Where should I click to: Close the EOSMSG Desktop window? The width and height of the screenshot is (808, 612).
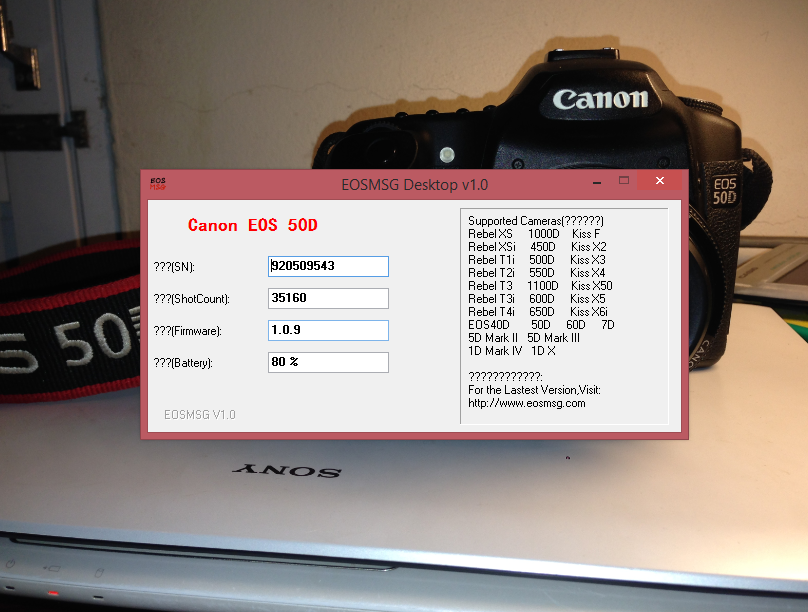(x=660, y=180)
